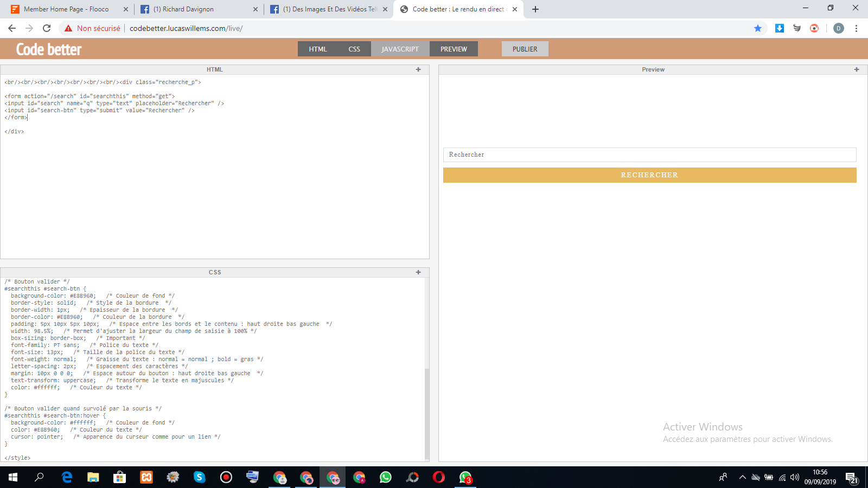Viewport: 868px width, 488px height.
Task: Switch to the Member Home Page Flooco tab
Action: coord(66,9)
